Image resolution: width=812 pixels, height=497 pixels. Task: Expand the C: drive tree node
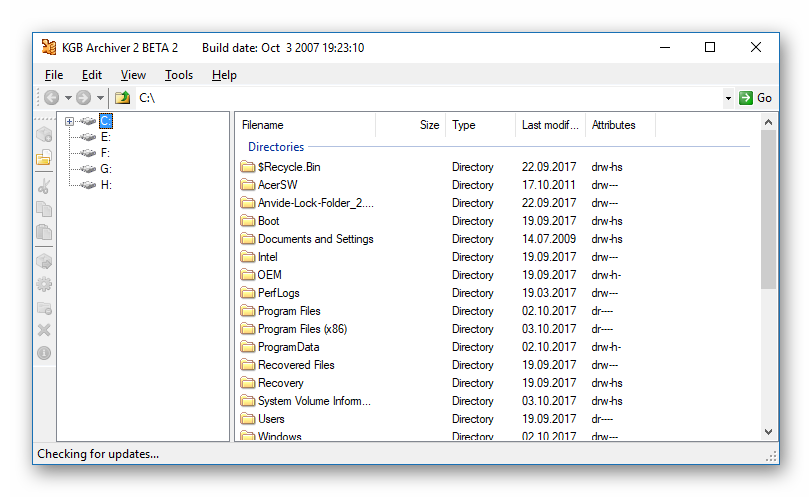point(69,122)
